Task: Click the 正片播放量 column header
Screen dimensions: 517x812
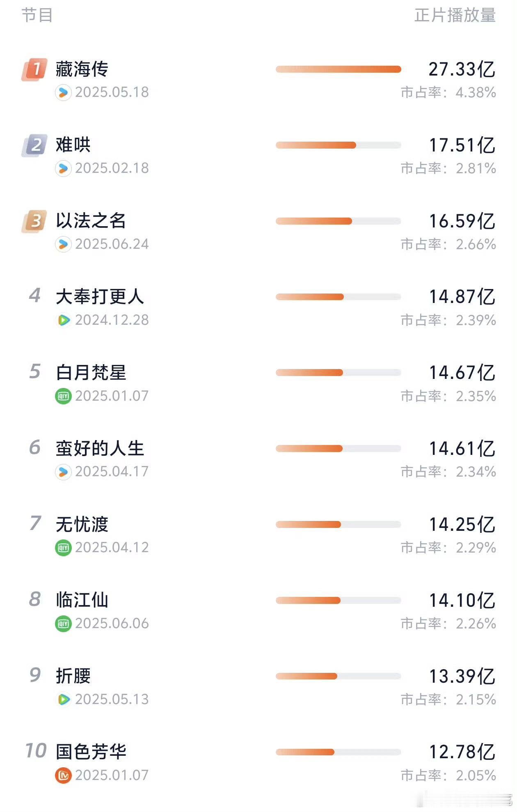Action: (x=455, y=15)
